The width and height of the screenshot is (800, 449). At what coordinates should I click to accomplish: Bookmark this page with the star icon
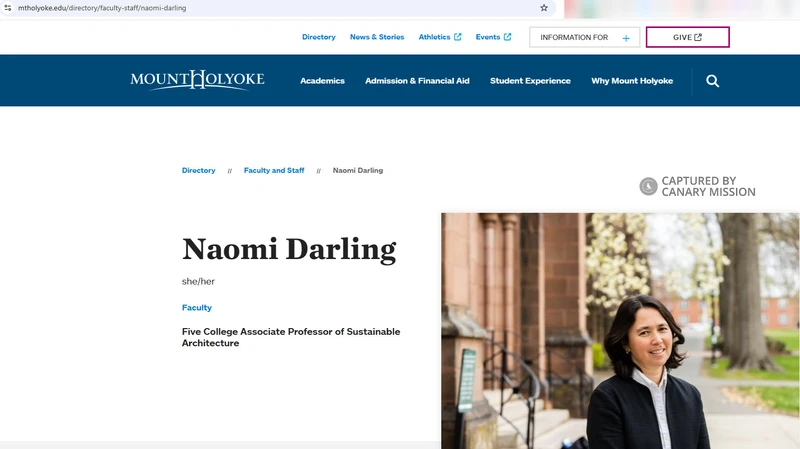tap(544, 8)
